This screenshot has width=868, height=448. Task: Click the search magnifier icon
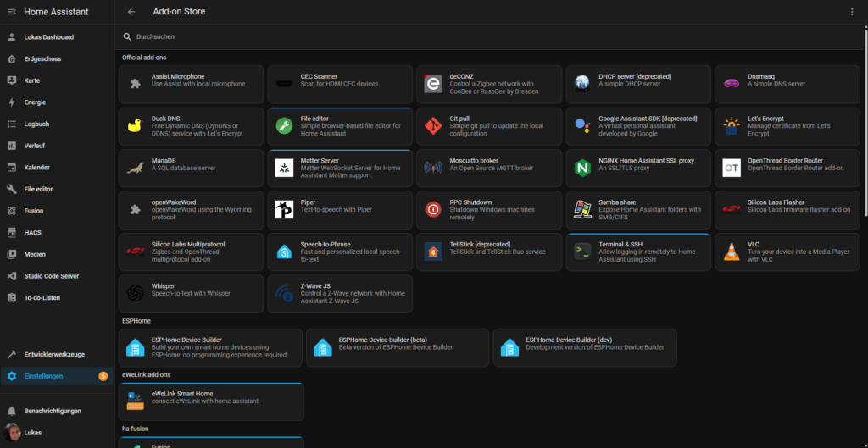[x=127, y=37]
